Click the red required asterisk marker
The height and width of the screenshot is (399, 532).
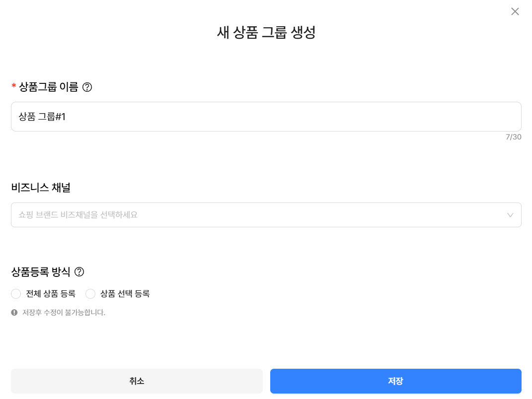coord(13,86)
